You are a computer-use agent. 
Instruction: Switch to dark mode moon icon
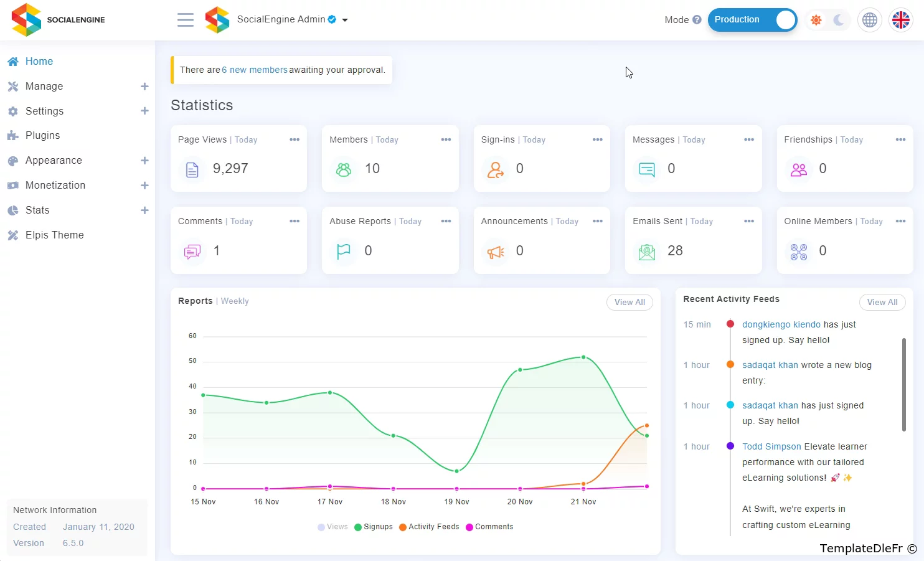click(x=839, y=20)
